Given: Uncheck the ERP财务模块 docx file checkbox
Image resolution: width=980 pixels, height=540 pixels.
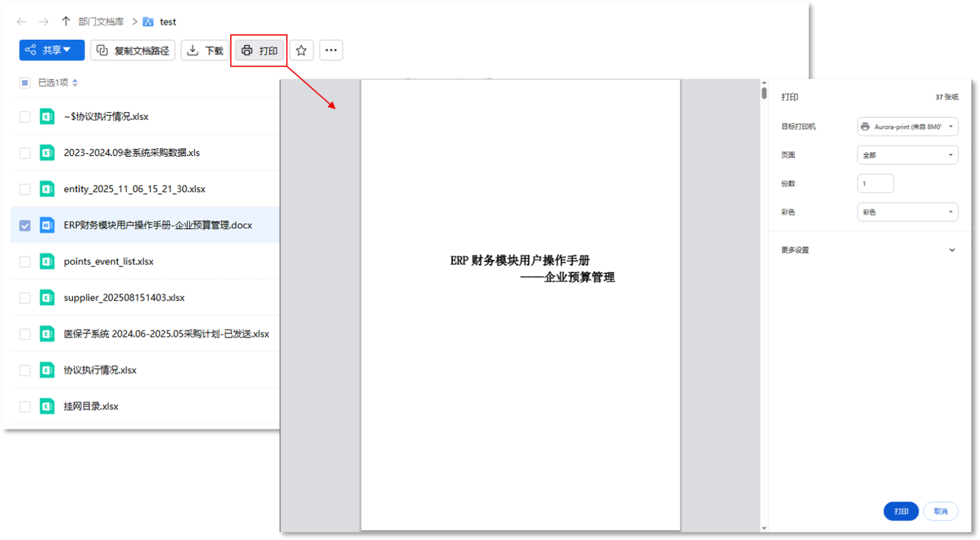Looking at the screenshot, I should (25, 225).
